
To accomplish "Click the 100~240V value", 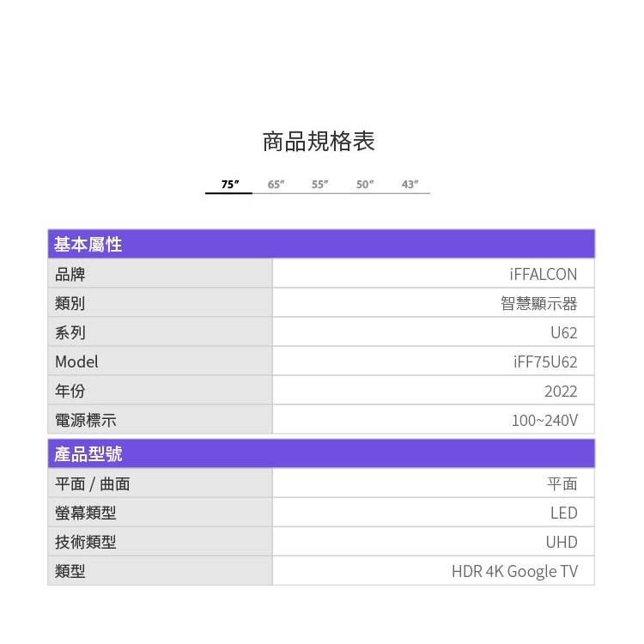I will (544, 420).
